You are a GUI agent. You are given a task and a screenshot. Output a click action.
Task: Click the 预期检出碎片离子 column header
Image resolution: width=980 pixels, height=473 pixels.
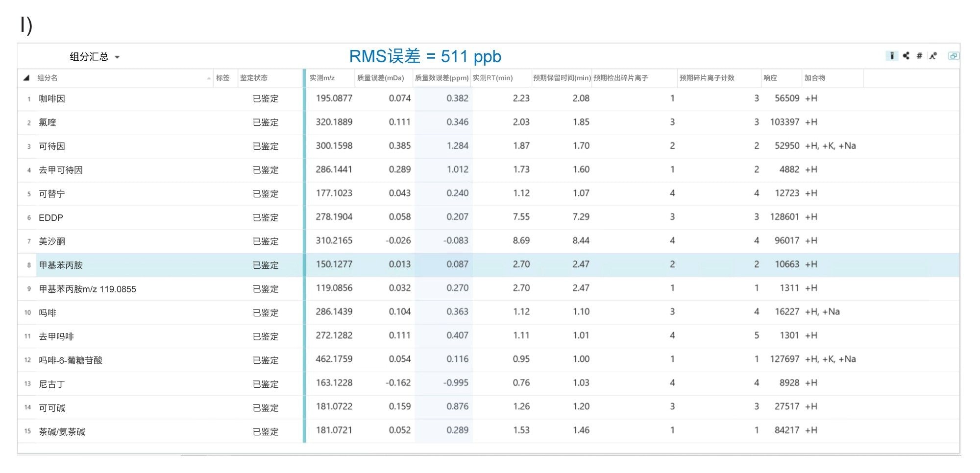[635, 78]
